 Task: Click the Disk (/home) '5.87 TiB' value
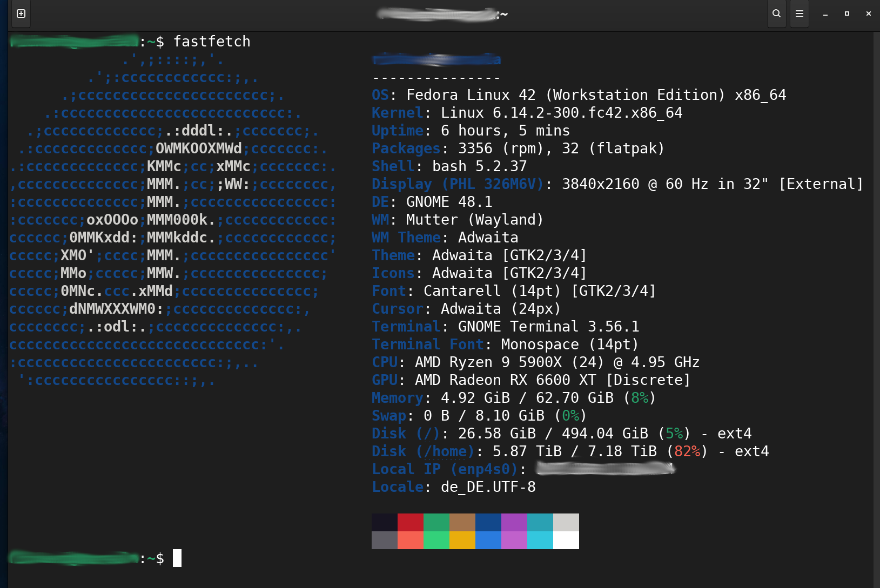click(527, 451)
